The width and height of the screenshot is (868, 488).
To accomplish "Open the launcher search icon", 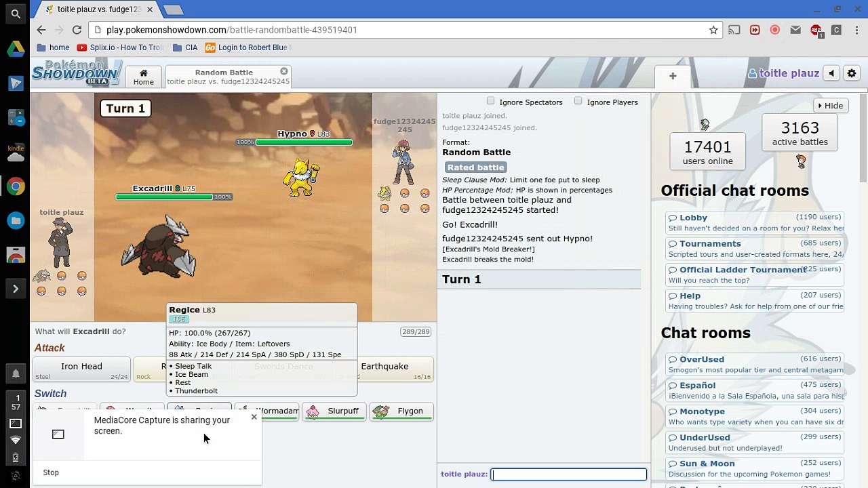I will coord(16,14).
